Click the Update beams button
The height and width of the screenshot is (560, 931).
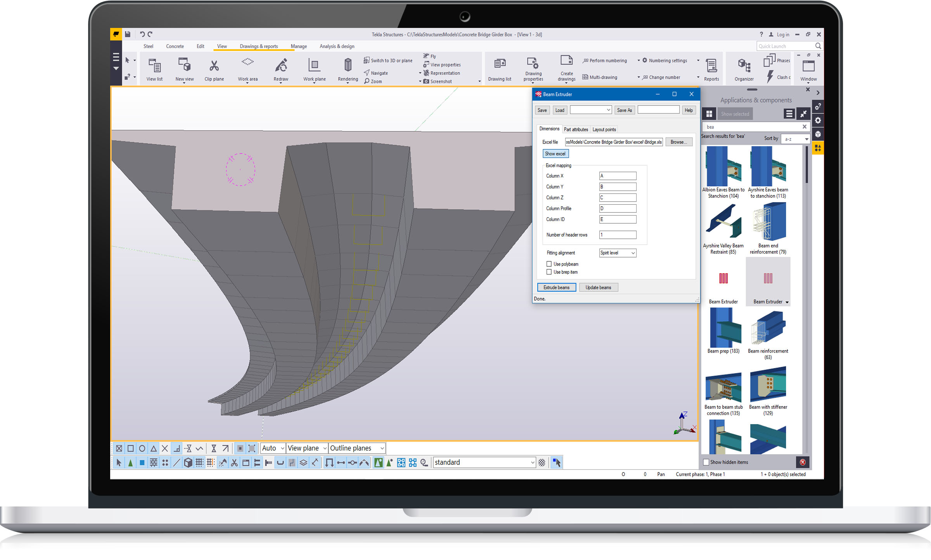coord(598,287)
